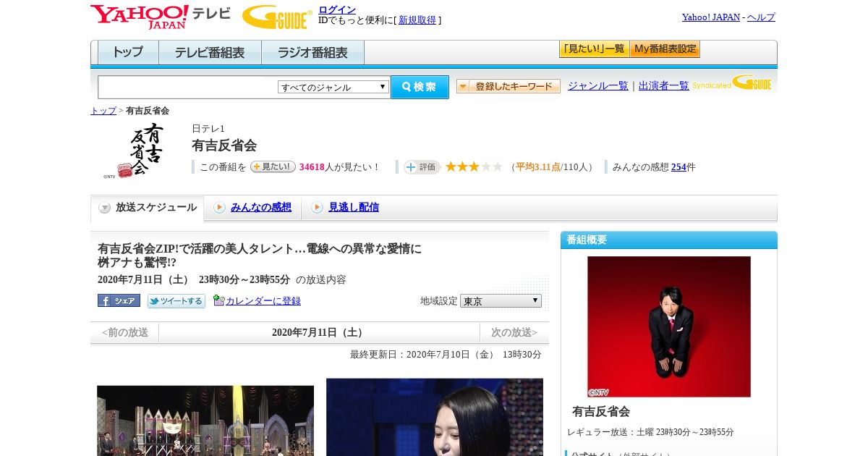Click the 評価 rating plus button
The width and height of the screenshot is (868, 456).
422,167
